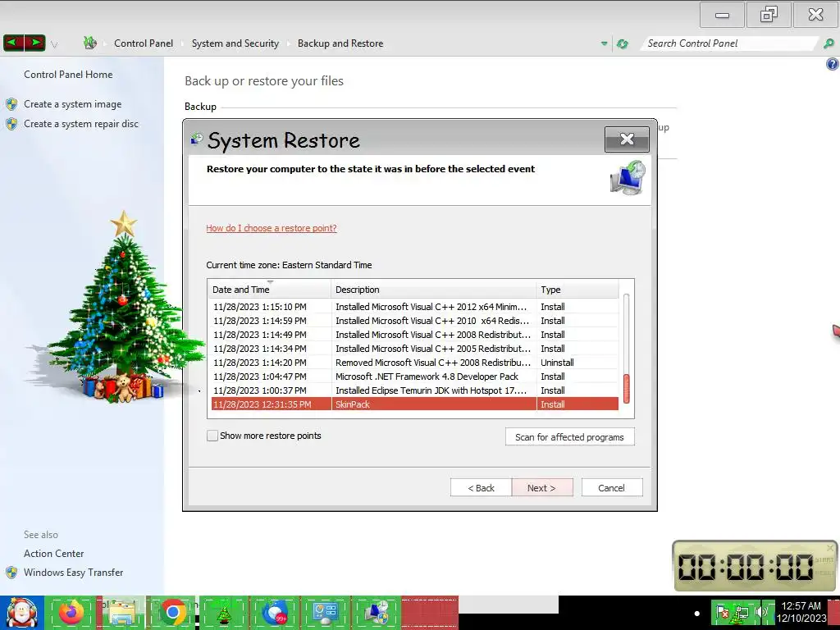Select Installed Visual C++ 2008 Redistributable restore point

413,335
